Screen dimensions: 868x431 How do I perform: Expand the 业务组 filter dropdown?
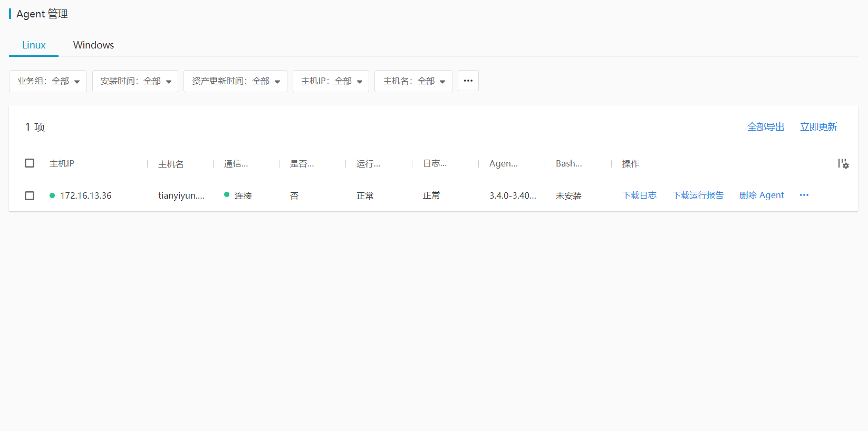pos(48,81)
